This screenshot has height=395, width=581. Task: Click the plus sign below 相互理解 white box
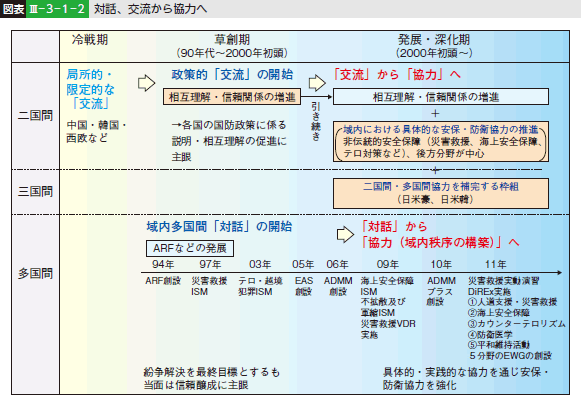[435, 113]
